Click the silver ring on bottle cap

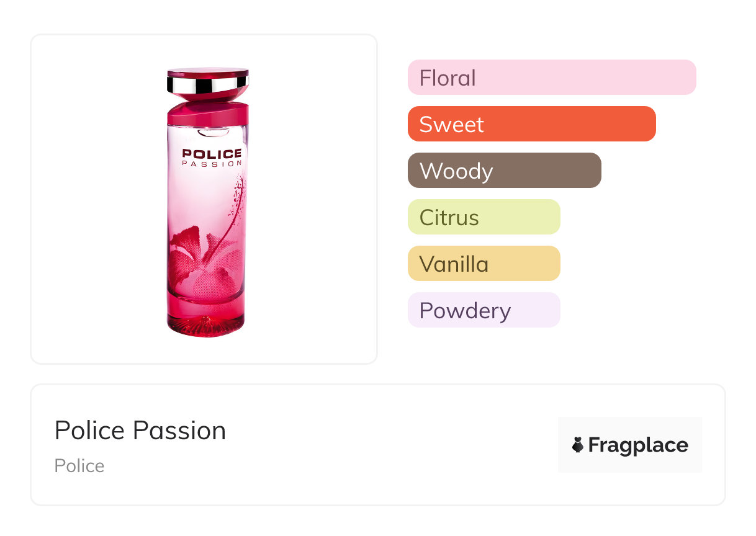pyautogui.click(x=207, y=83)
